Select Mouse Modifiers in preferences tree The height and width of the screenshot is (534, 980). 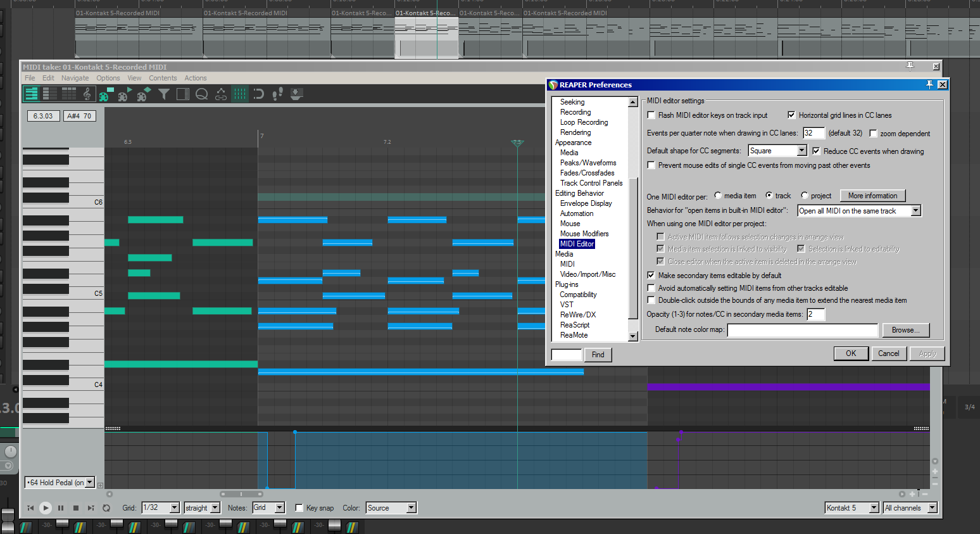584,234
